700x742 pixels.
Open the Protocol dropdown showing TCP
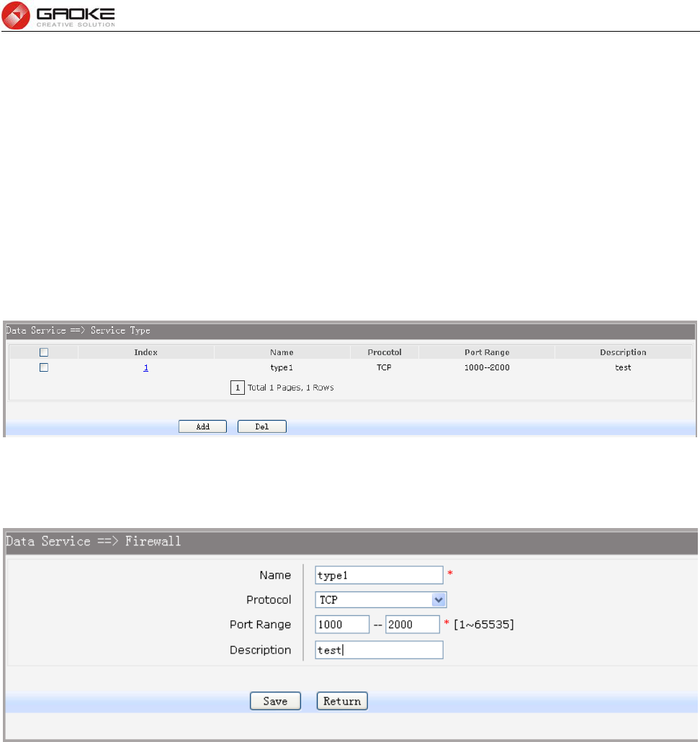(x=381, y=599)
